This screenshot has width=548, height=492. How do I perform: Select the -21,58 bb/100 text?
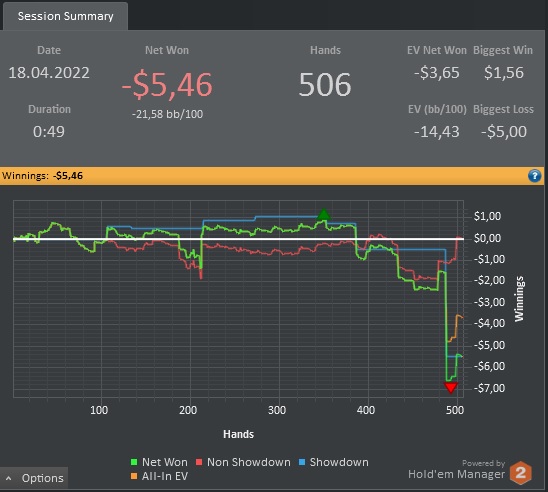pos(167,114)
